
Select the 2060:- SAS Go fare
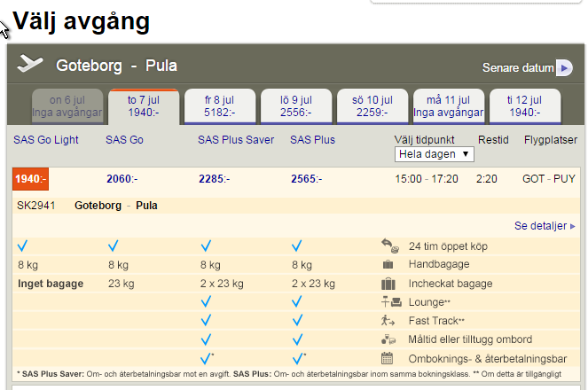122,179
